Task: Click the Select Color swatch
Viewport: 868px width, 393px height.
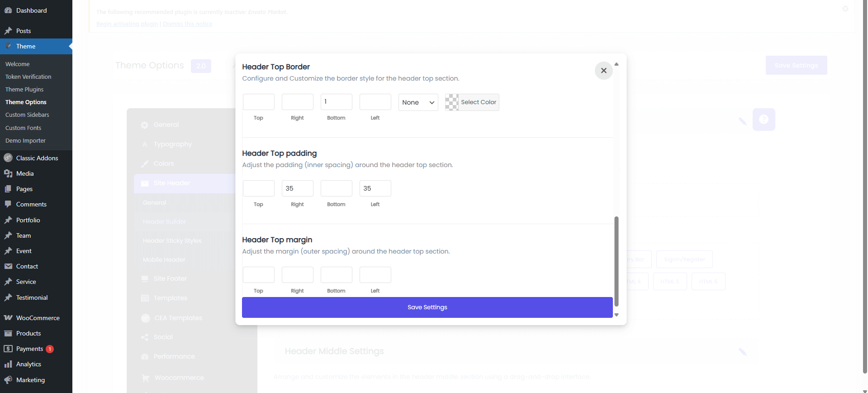Action: tap(452, 102)
